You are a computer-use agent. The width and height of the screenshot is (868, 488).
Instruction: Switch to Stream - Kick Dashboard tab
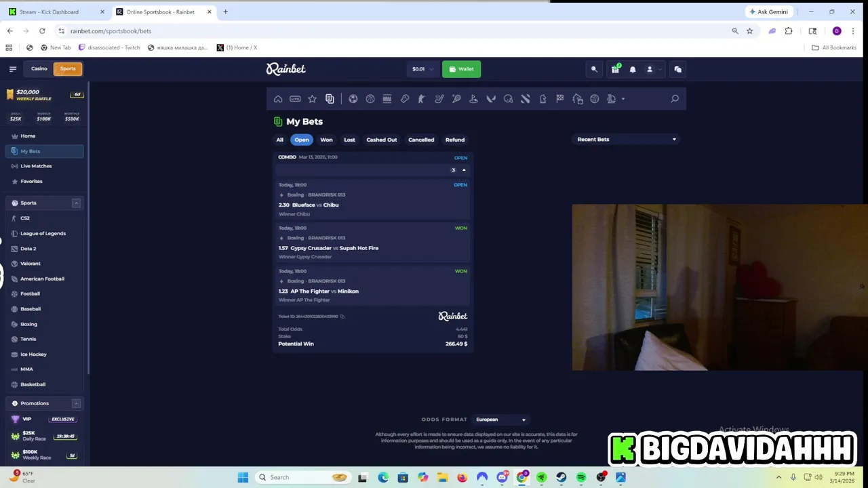[56, 12]
